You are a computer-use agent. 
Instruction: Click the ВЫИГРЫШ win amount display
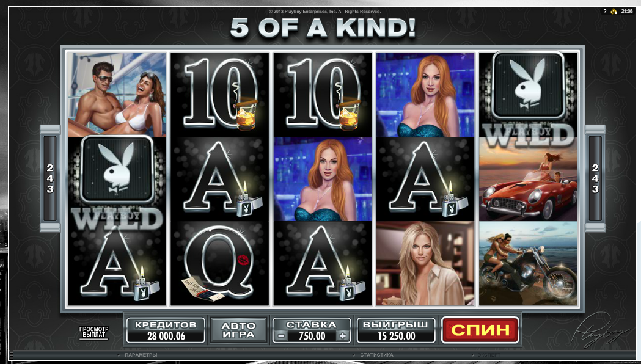pyautogui.click(x=396, y=330)
